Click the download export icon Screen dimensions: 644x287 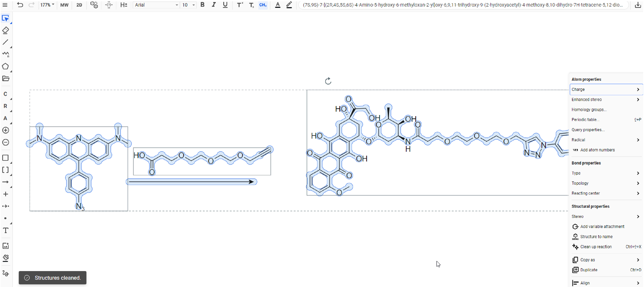pyautogui.click(x=638, y=5)
